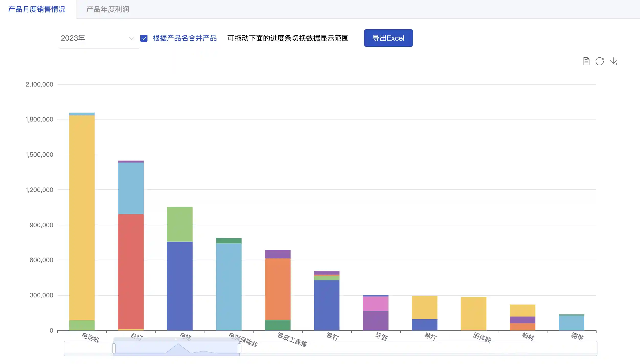Click the 电话机 axis label
The height and width of the screenshot is (364, 640).
point(90,337)
